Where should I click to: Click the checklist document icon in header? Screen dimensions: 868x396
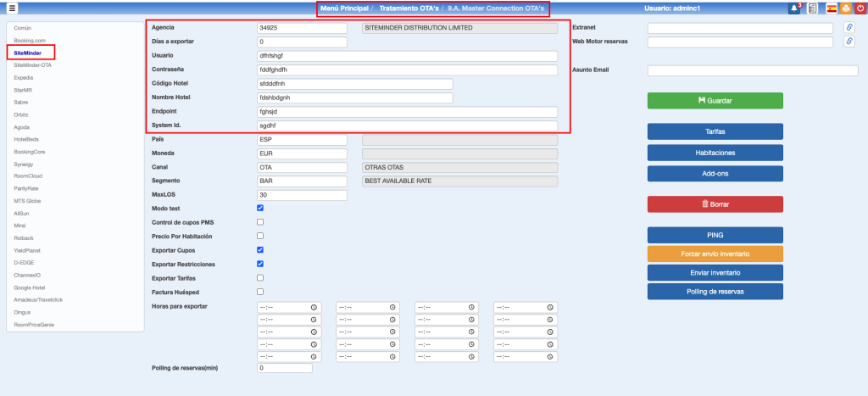pos(813,8)
